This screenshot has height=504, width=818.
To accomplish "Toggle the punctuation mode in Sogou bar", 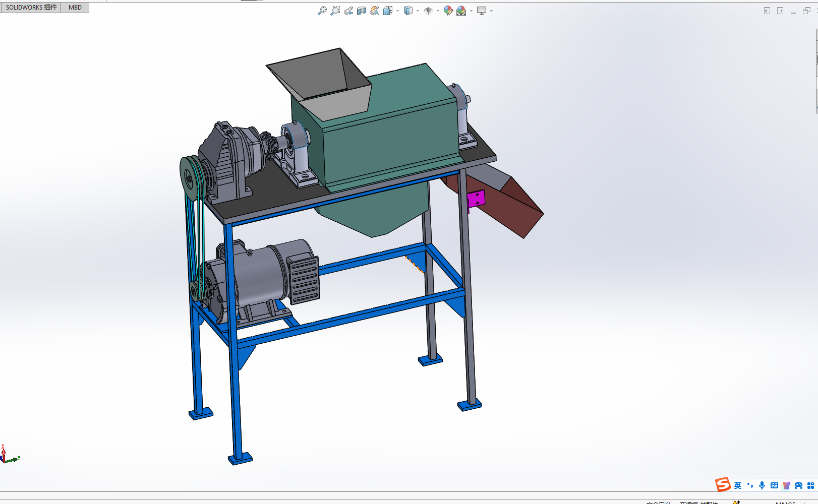I will point(750,485).
